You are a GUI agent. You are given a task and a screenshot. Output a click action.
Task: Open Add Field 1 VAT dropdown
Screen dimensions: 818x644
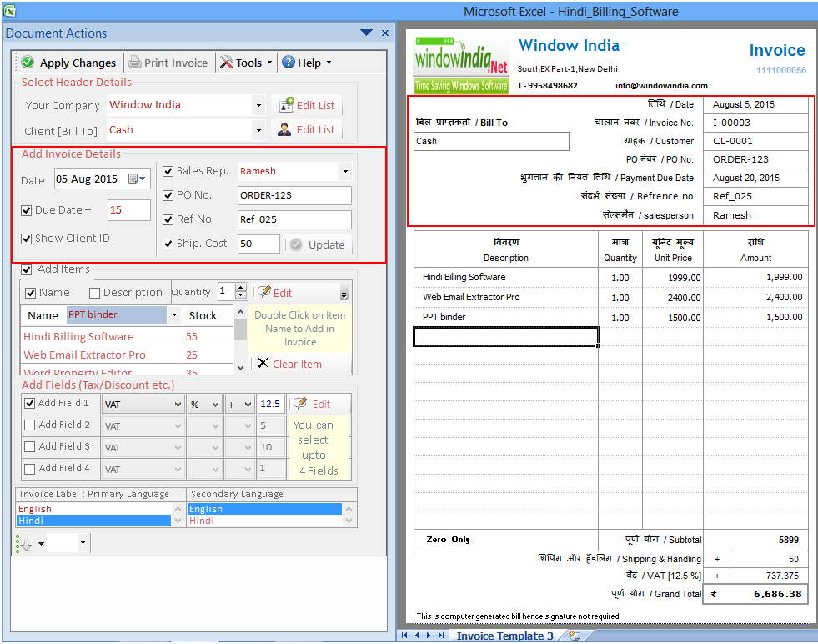click(178, 405)
